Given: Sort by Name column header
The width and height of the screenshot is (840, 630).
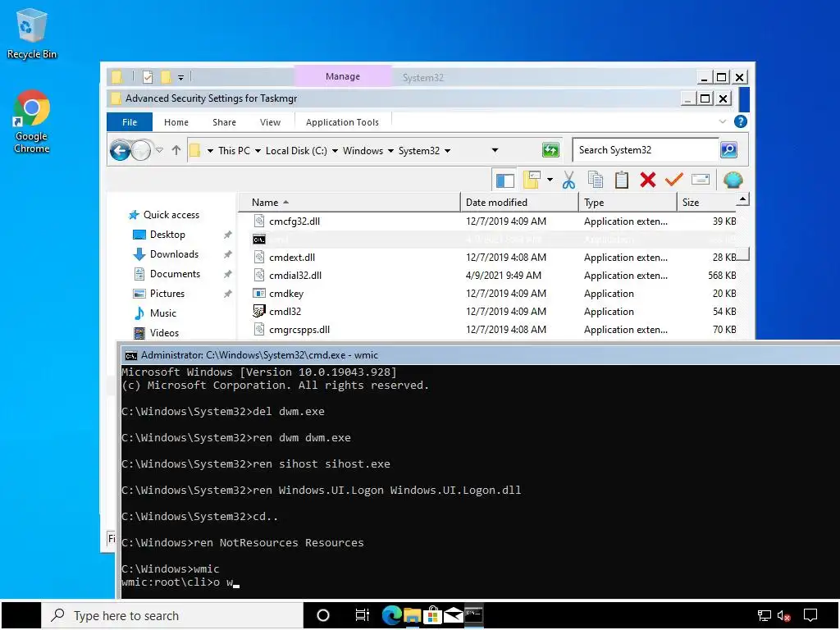Looking at the screenshot, I should tap(349, 203).
